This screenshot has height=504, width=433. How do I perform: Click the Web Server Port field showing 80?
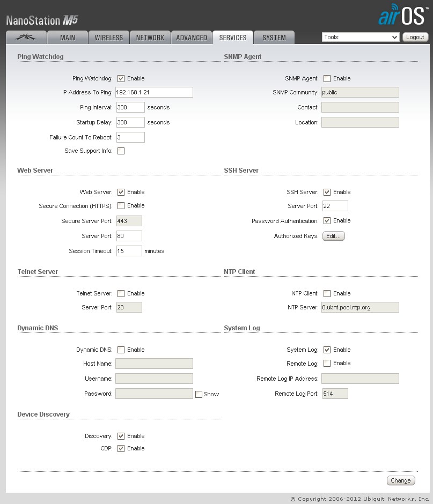[x=129, y=236]
